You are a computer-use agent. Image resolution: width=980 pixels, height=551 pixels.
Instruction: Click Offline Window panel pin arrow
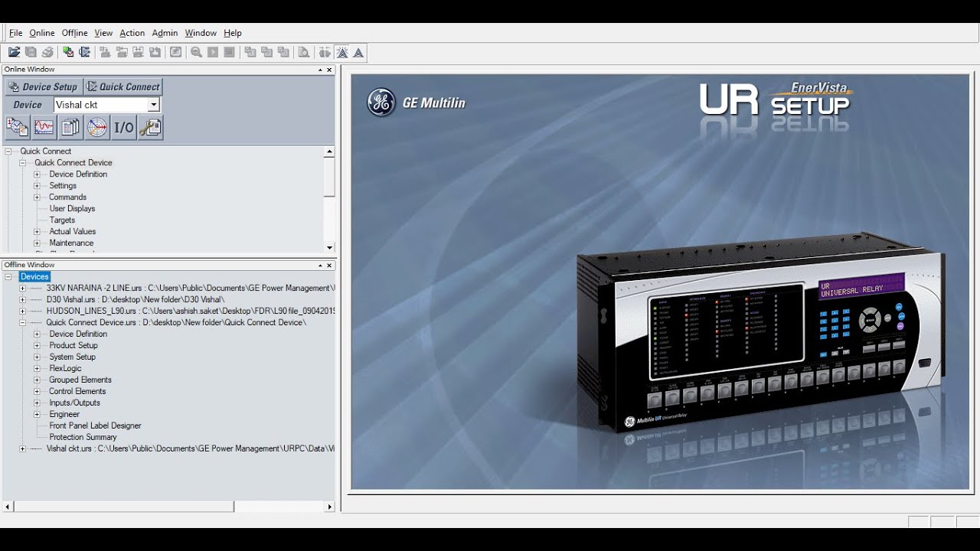[x=321, y=266]
